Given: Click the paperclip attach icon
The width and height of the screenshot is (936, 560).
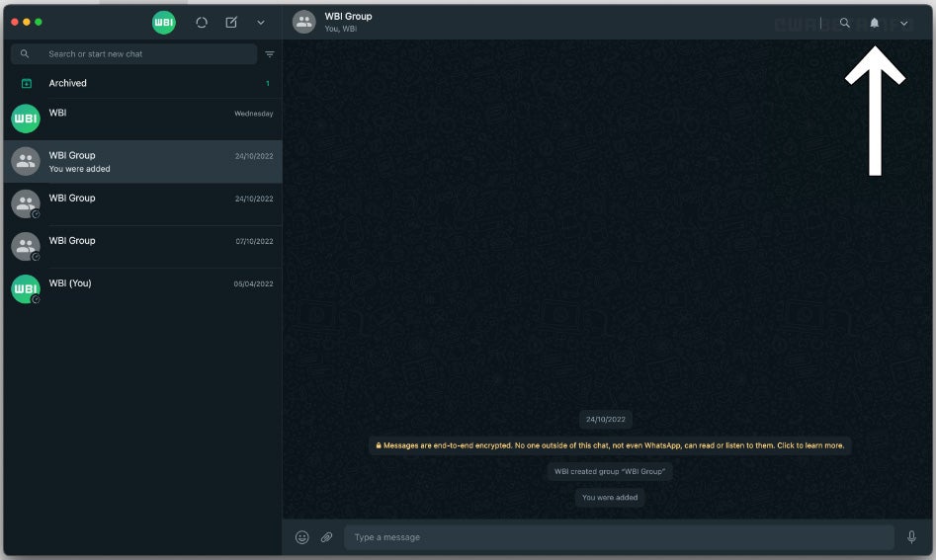Looking at the screenshot, I should coord(326,537).
